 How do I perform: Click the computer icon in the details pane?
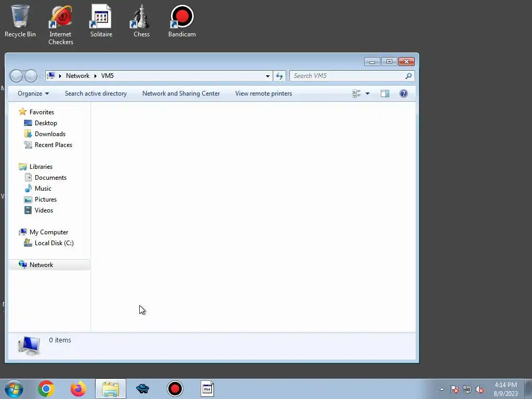click(x=29, y=345)
